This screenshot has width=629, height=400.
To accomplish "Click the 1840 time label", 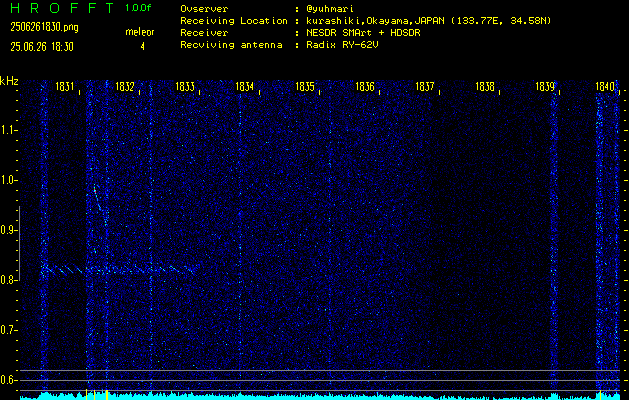I will click(605, 86).
